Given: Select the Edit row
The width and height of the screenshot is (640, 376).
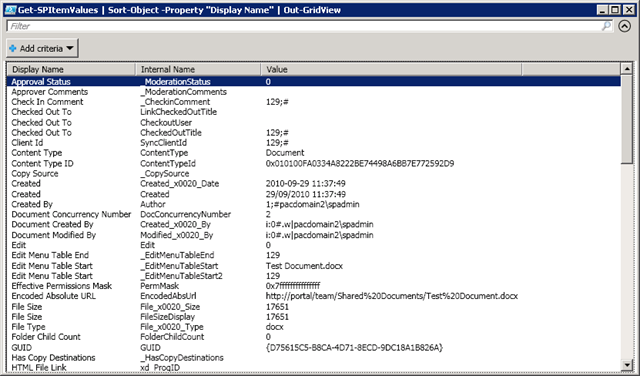Looking at the screenshot, I should tap(313, 245).
